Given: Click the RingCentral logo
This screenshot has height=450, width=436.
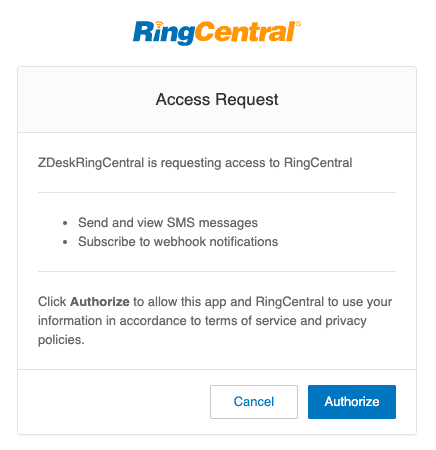Looking at the screenshot, I should pos(217,33).
